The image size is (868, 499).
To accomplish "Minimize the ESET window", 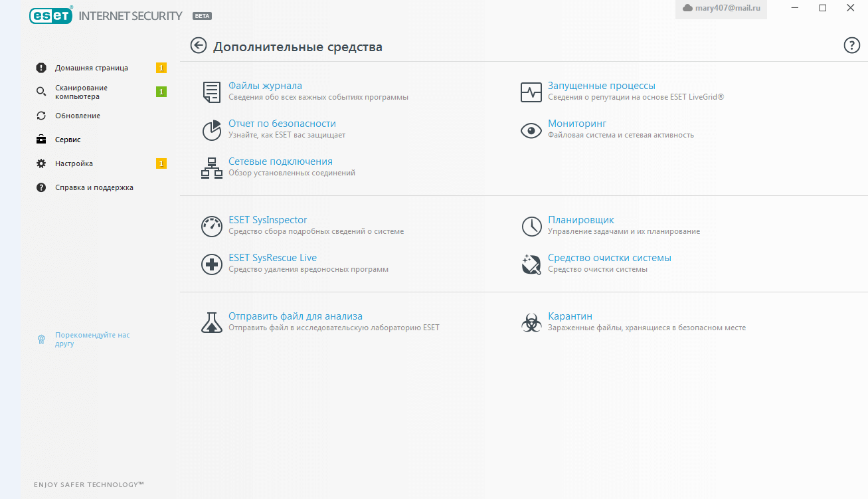I will (x=796, y=8).
